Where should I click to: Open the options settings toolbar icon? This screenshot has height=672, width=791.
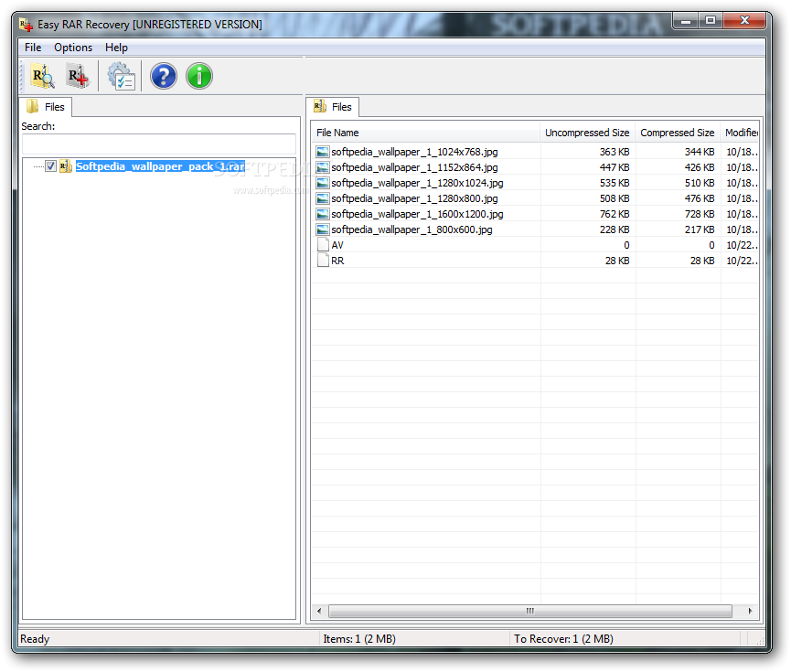121,76
